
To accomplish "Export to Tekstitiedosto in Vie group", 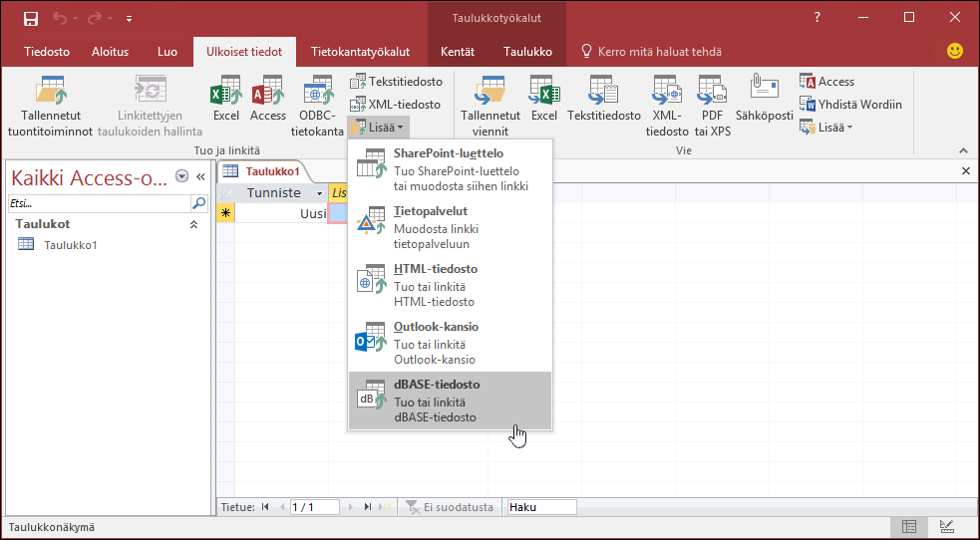I will [x=604, y=98].
